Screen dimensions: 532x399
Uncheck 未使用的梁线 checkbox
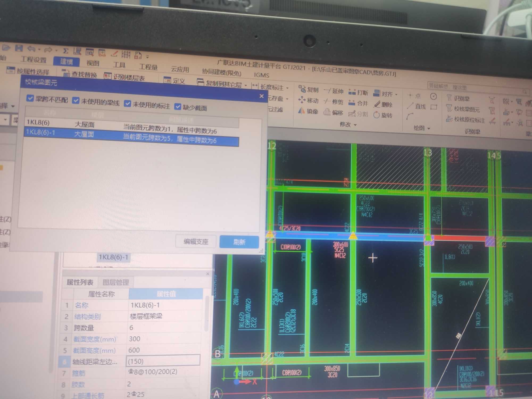pos(76,101)
